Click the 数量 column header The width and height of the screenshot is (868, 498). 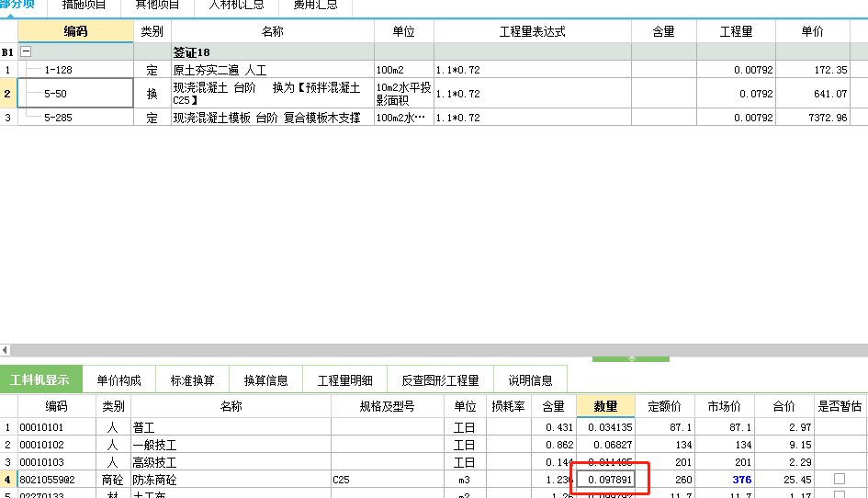pos(605,406)
